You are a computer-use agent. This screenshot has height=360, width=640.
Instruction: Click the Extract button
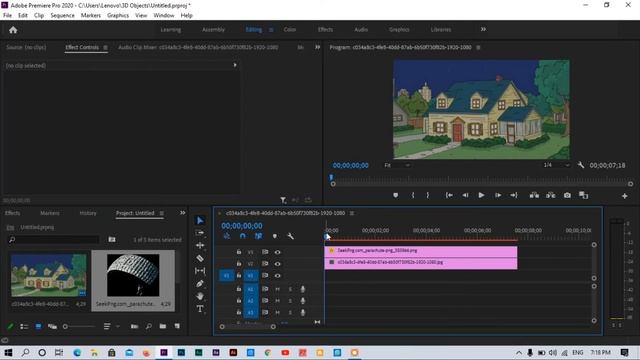pos(551,196)
